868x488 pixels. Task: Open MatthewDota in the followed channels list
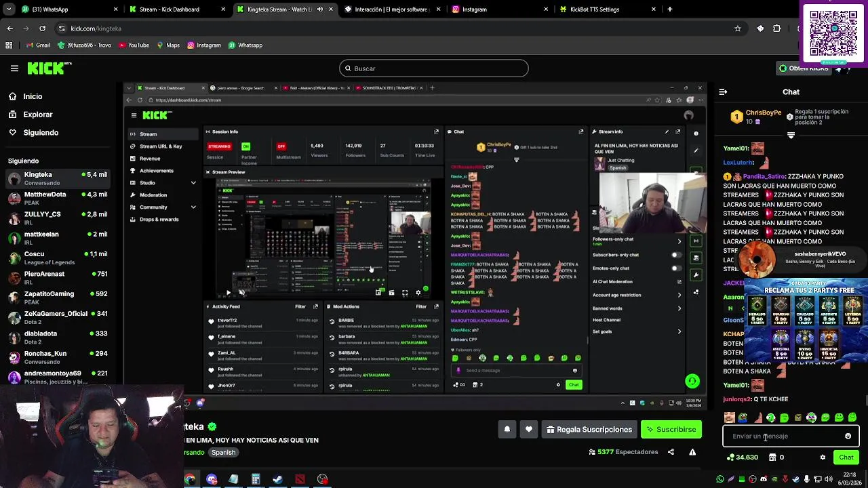[58, 199]
